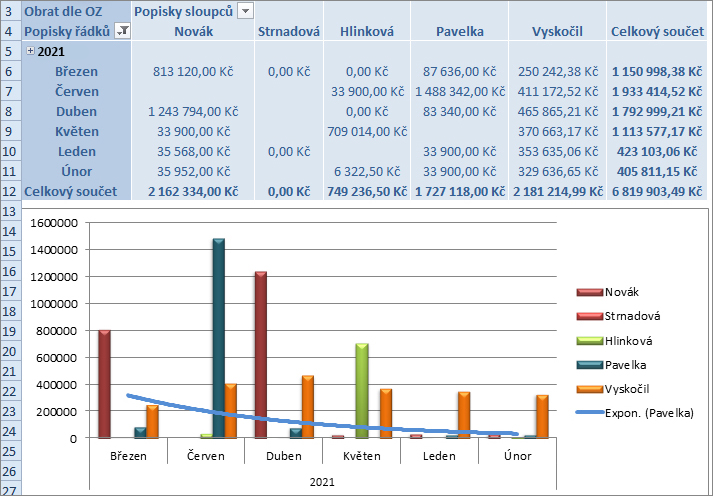Select the Vyskočil bar for Únor
This screenshot has height=496, width=713.
pyautogui.click(x=542, y=416)
